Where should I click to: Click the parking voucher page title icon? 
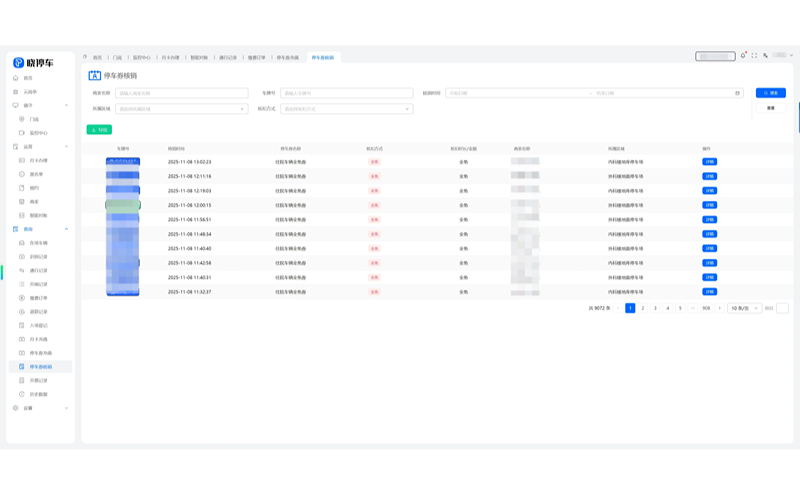point(95,75)
